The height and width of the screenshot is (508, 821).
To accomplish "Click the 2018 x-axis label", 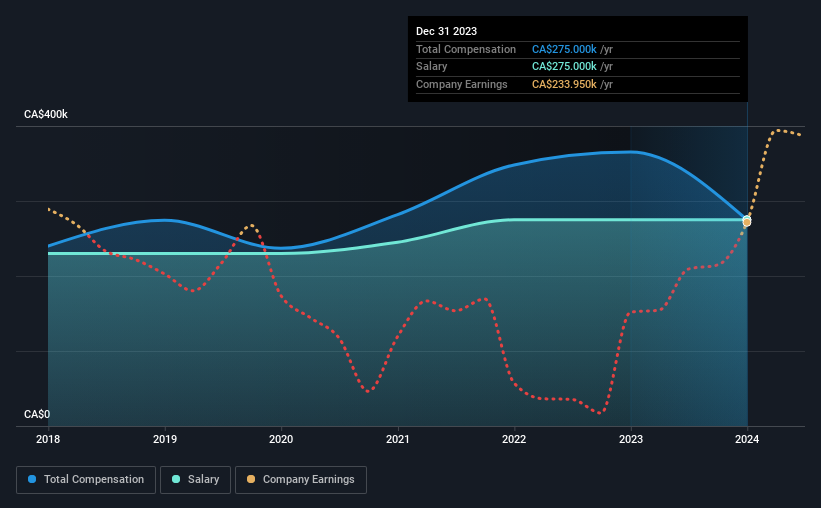I will pos(48,439).
